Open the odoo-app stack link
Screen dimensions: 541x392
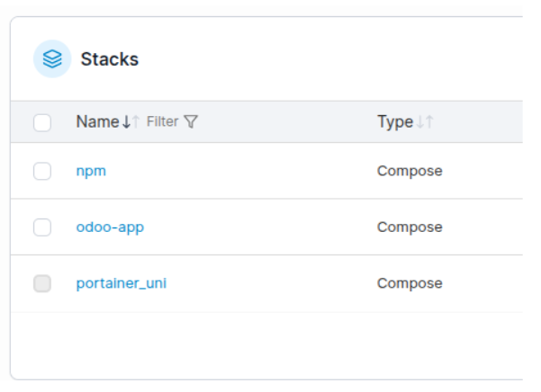tap(110, 227)
